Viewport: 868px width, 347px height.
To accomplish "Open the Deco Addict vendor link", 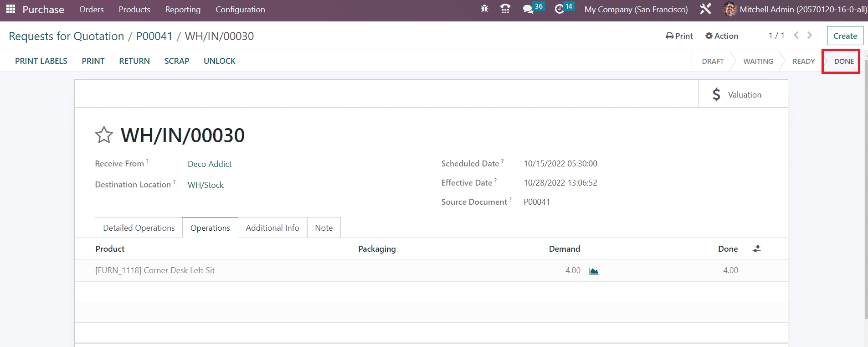I will pos(210,164).
